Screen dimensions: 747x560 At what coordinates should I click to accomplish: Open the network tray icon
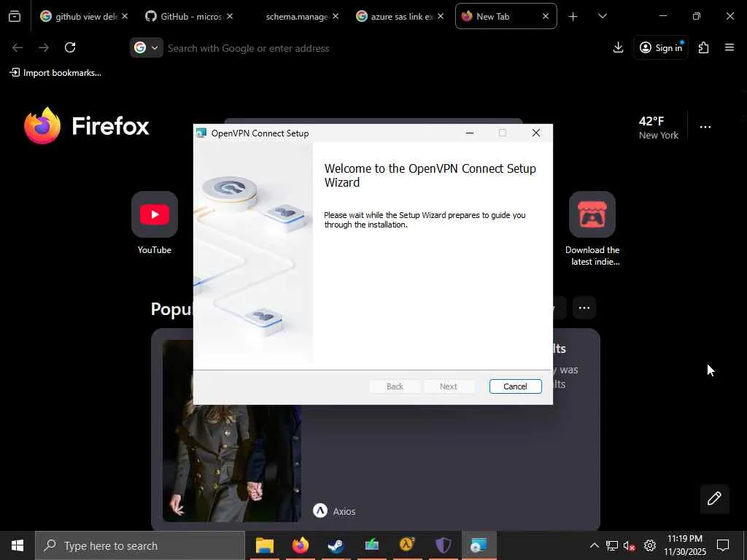(612, 545)
